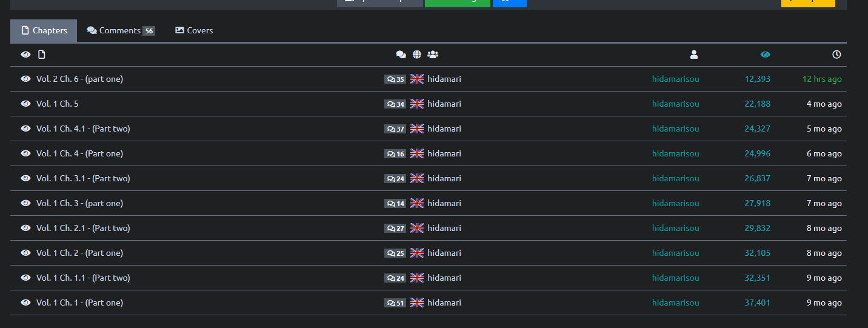868x328 pixels.
Task: Open the Covers tab
Action: (x=194, y=30)
